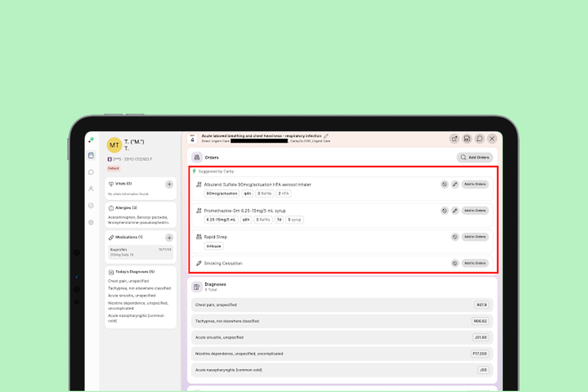Add Smoking Cessation to orders
The height and width of the screenshot is (392, 588).
pyautogui.click(x=475, y=263)
